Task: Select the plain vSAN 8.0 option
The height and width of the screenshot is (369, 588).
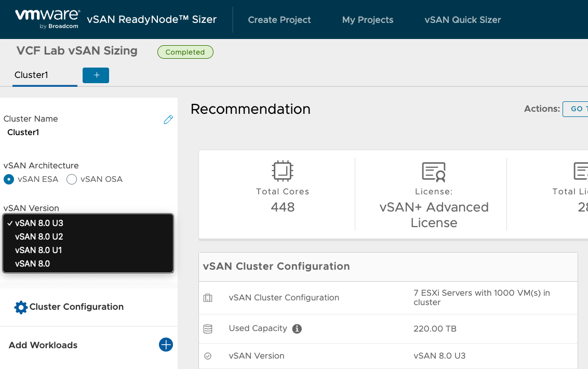Action: coord(32,263)
